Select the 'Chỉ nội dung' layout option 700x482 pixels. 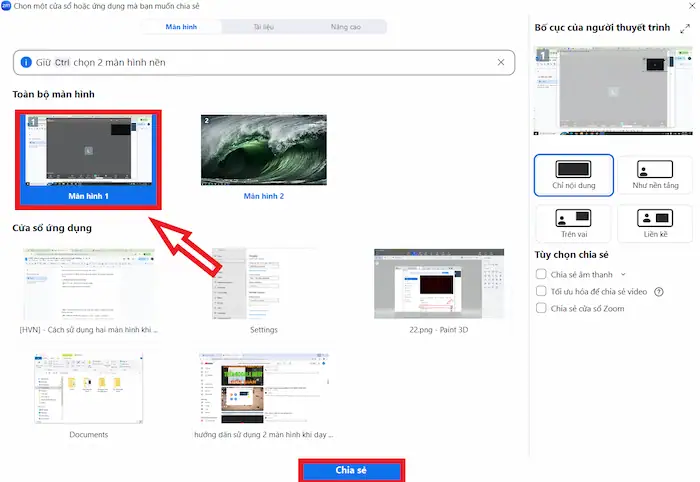click(573, 175)
